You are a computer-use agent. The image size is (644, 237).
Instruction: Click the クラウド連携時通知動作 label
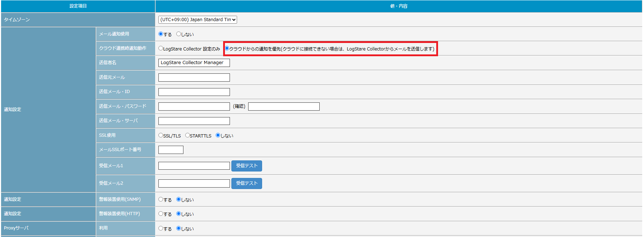pyautogui.click(x=123, y=48)
